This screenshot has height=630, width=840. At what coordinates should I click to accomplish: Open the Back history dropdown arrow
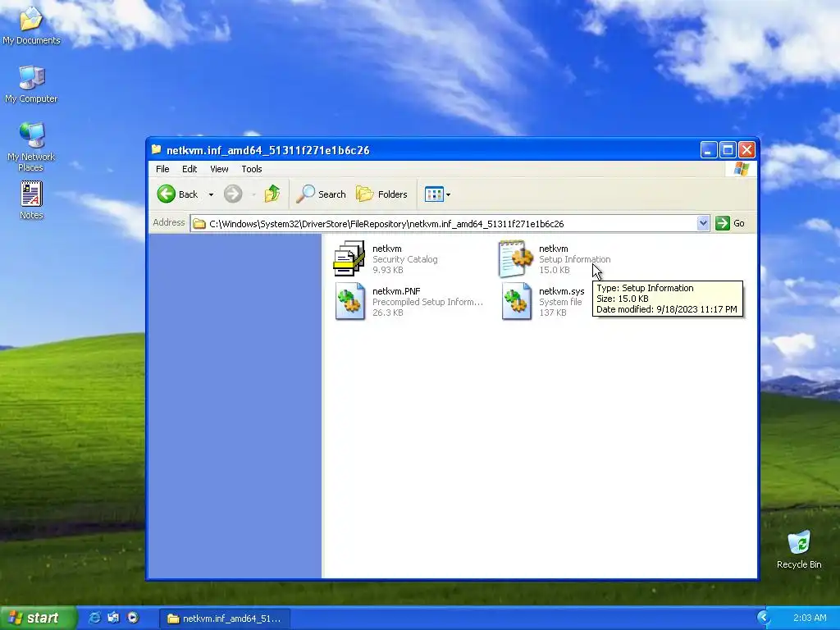[x=211, y=194]
